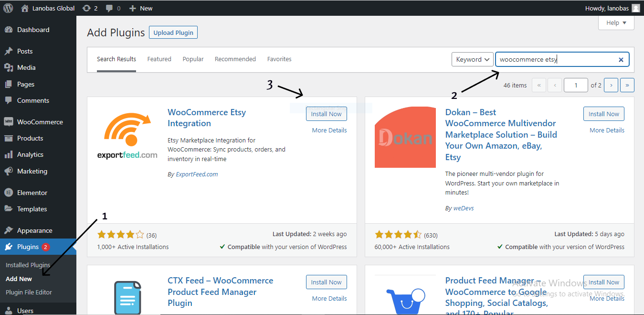Open the New content menu in admin bar
The height and width of the screenshot is (315, 644).
141,8
